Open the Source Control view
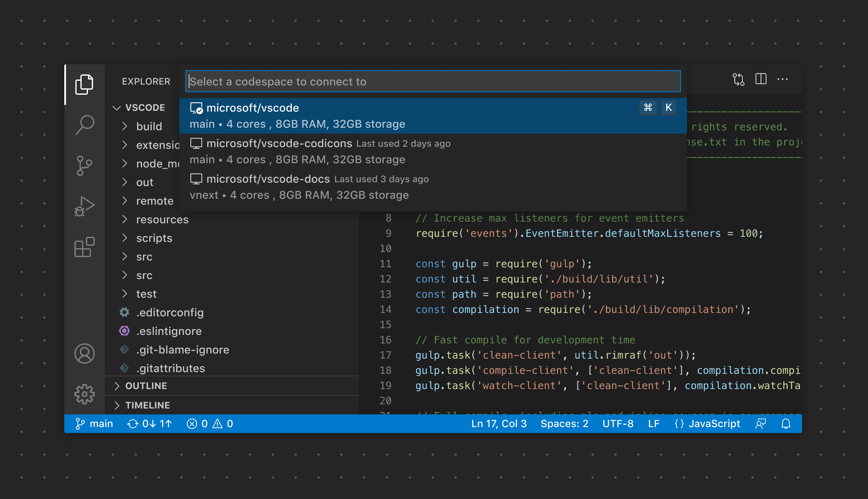868x499 pixels. (x=85, y=165)
